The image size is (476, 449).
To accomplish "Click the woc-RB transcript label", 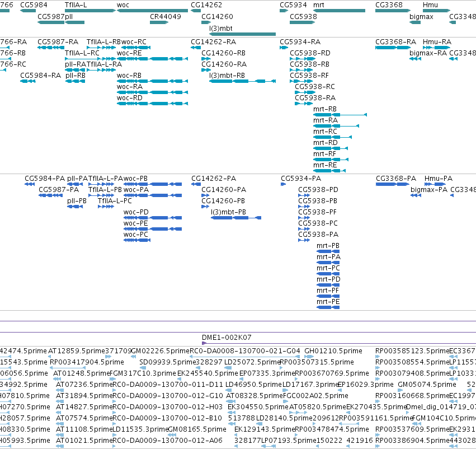I will click(129, 76).
